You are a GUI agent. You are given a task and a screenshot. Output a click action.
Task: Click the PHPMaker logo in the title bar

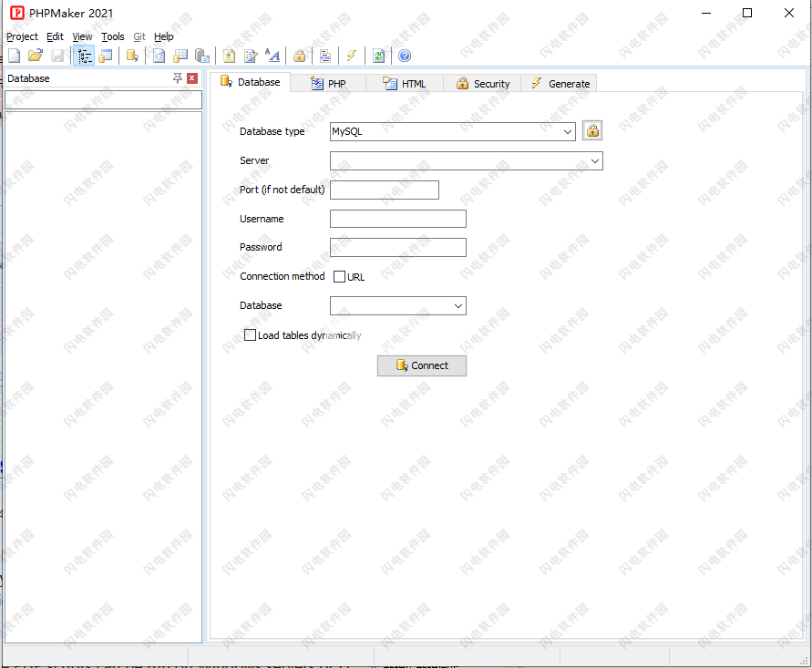pos(17,13)
